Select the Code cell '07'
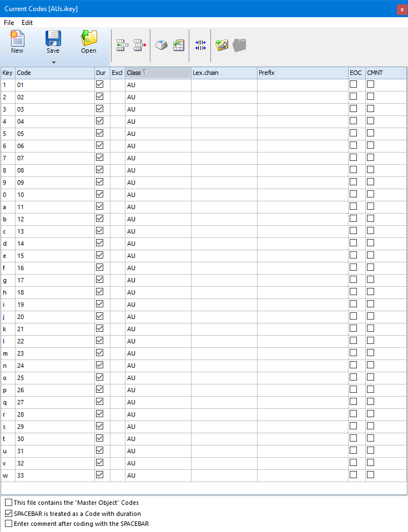The width and height of the screenshot is (408, 532). tap(55, 158)
